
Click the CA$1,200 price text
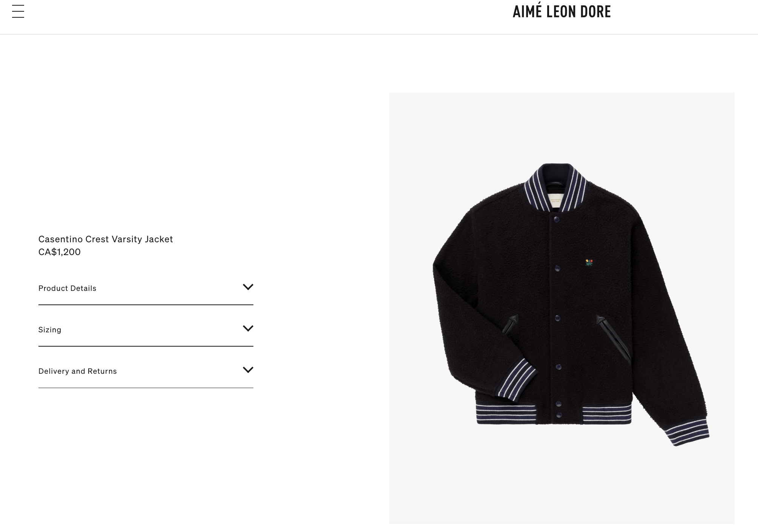(60, 252)
